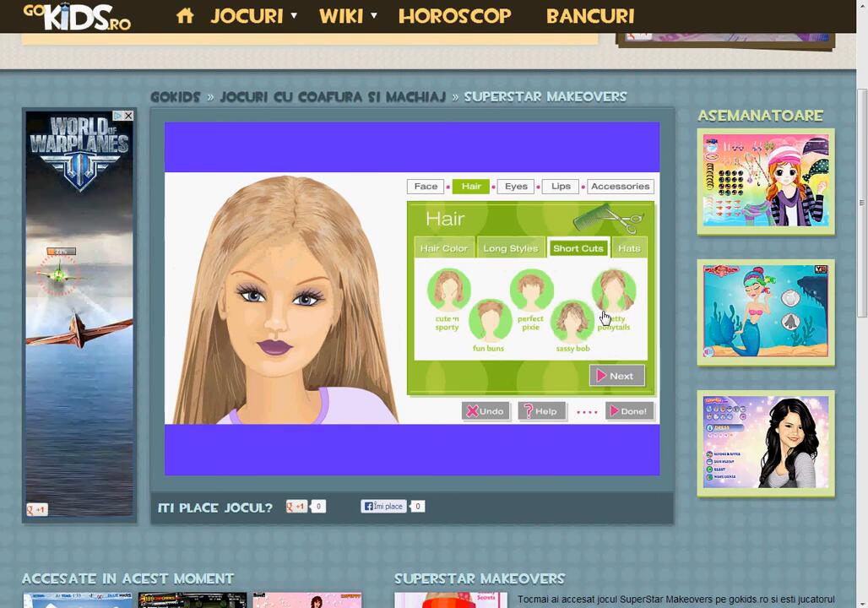
Task: Open the mermaid game thumbnail in Asemanatoare
Action: click(x=766, y=312)
